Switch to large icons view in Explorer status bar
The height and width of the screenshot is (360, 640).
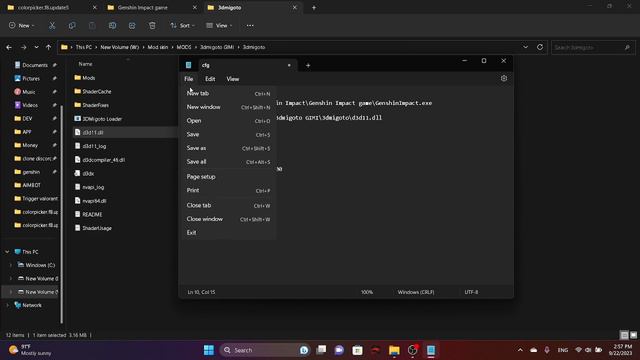click(x=633, y=335)
